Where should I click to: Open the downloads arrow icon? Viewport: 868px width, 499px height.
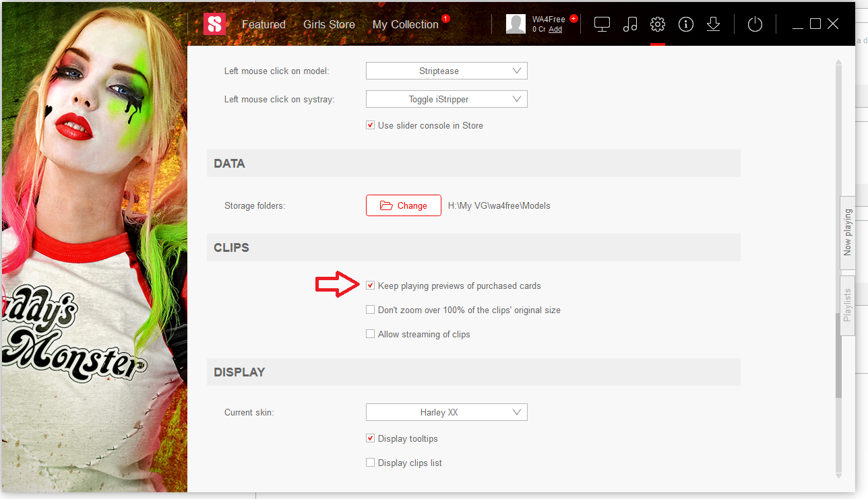714,24
